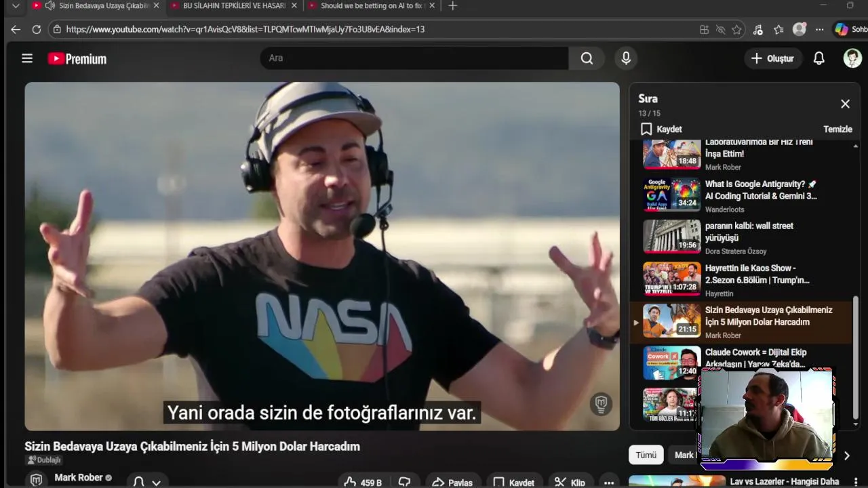868x488 pixels.
Task: Open browser settings ellipsis menu
Action: tap(820, 29)
